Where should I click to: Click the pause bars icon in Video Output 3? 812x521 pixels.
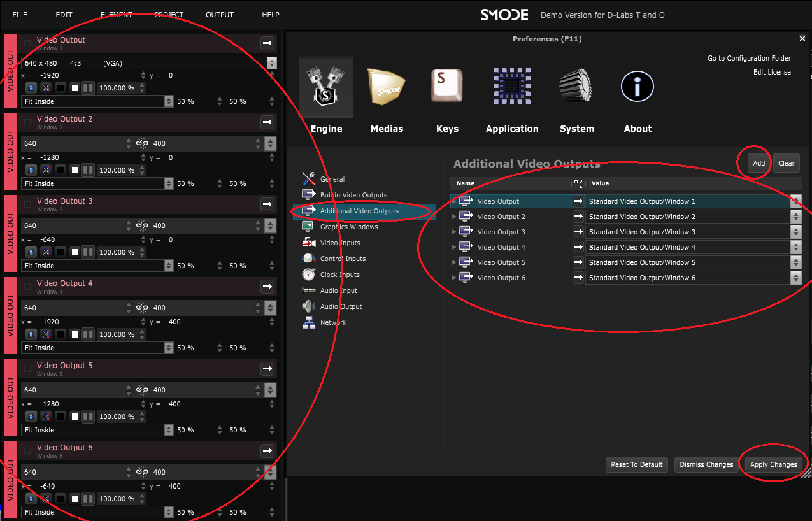coord(89,252)
